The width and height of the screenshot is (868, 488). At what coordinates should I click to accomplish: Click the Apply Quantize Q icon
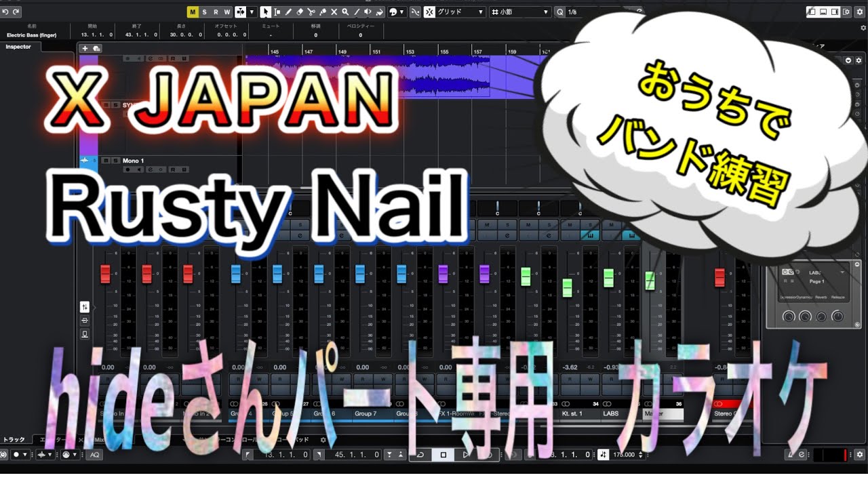559,12
